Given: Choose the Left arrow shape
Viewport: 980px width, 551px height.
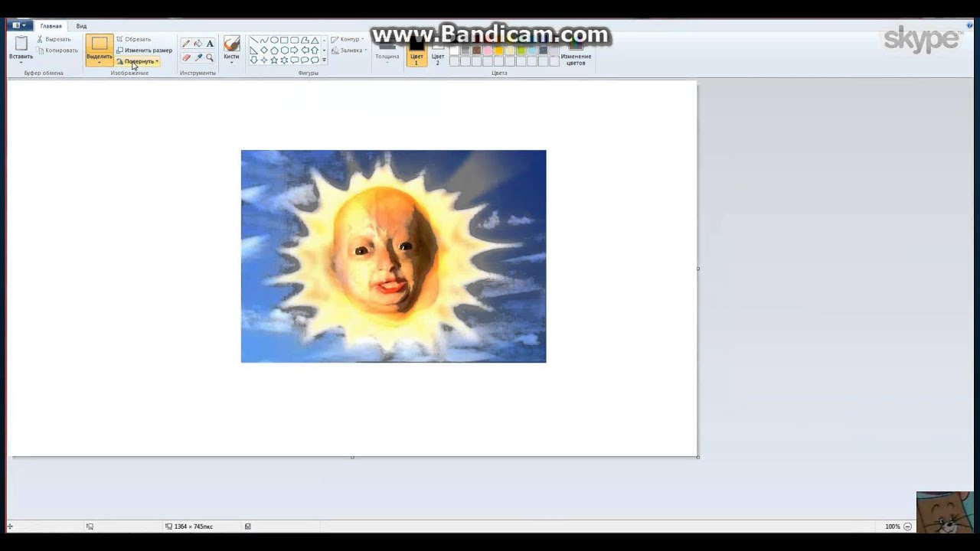Looking at the screenshot, I should [305, 51].
